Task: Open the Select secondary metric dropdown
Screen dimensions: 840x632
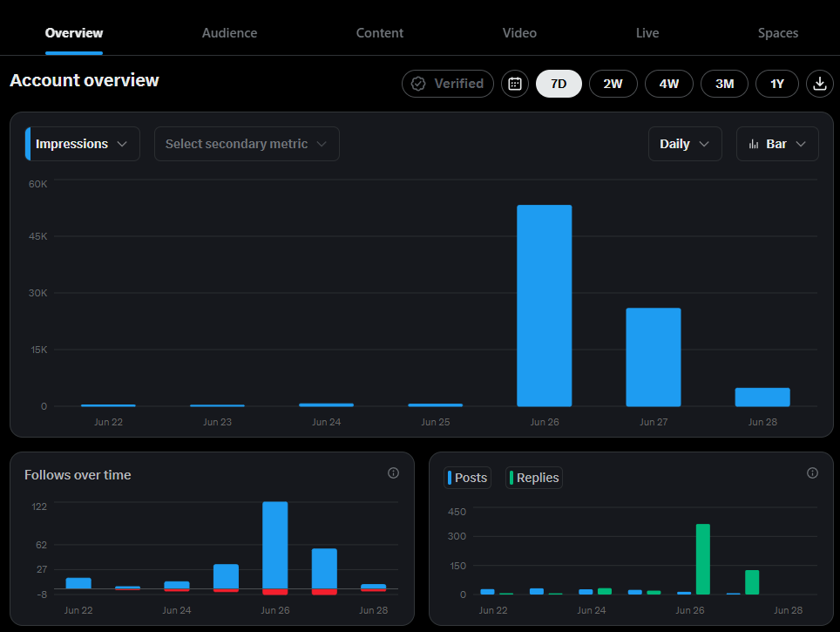Action: coord(247,144)
